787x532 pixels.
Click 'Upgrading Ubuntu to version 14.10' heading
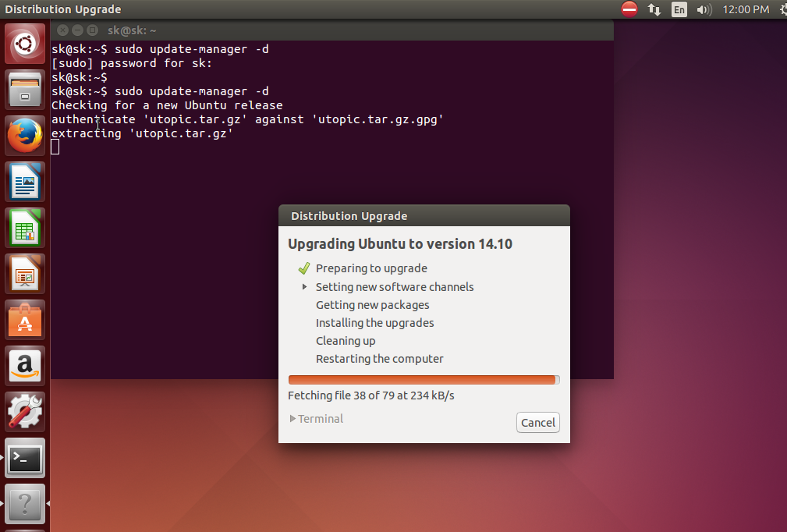400,244
